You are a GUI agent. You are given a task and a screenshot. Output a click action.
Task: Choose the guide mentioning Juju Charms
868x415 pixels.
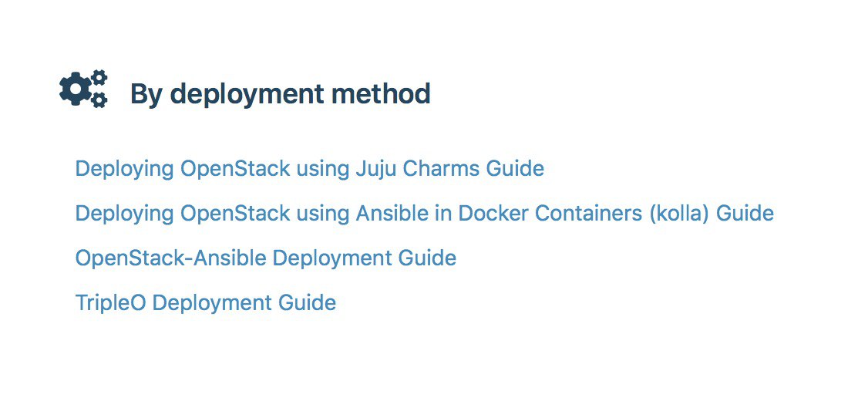[x=309, y=168]
